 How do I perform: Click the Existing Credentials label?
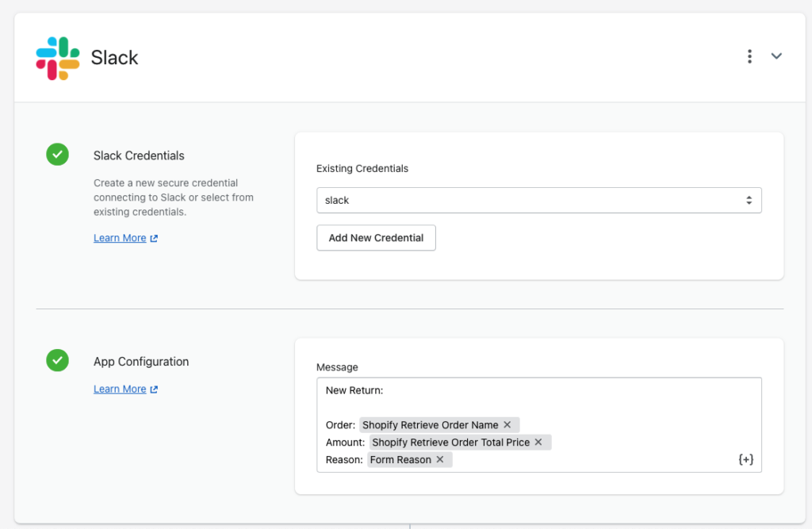tap(362, 168)
